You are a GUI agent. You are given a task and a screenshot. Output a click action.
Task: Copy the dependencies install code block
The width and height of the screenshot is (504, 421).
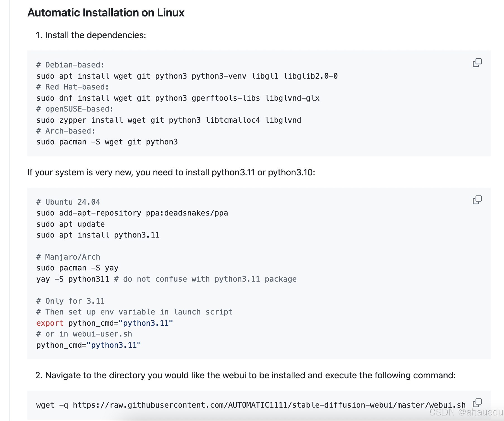coord(477,63)
